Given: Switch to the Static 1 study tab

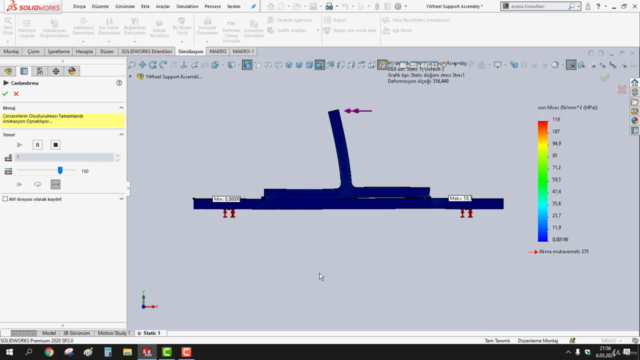Looking at the screenshot, I should pyautogui.click(x=149, y=333).
